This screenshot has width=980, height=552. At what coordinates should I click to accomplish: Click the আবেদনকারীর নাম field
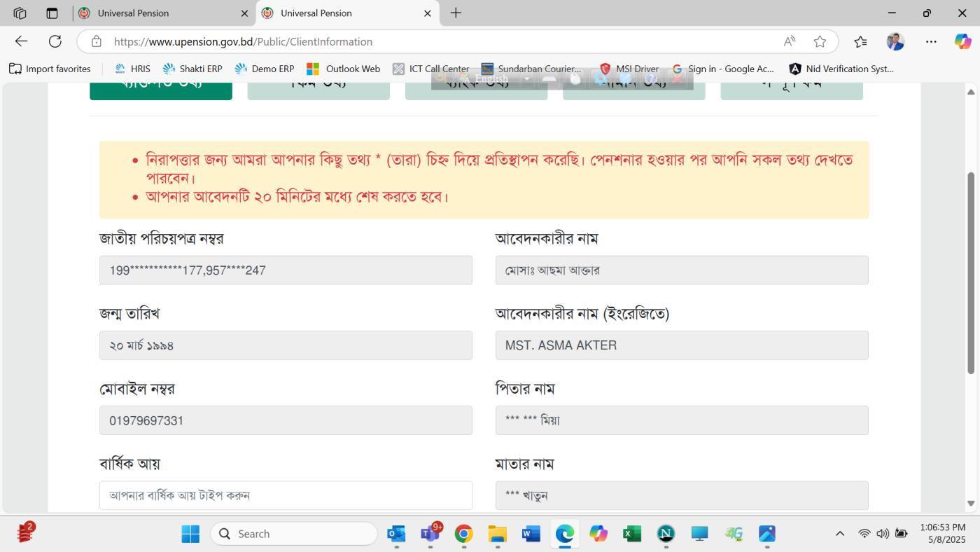click(x=682, y=270)
